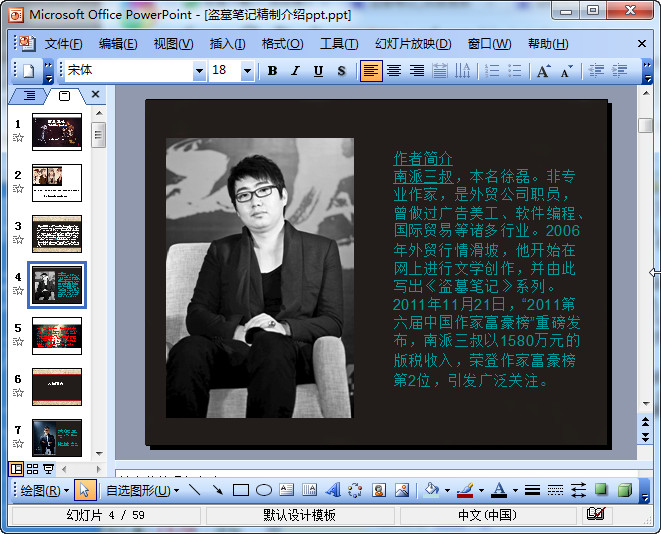Expand formatting toolbar options arrow at far right
The image size is (661, 534).
(647, 72)
